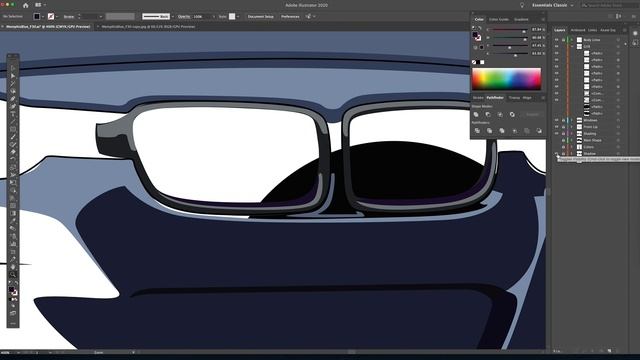
Task: Select the Pen tool
Action: (13, 99)
